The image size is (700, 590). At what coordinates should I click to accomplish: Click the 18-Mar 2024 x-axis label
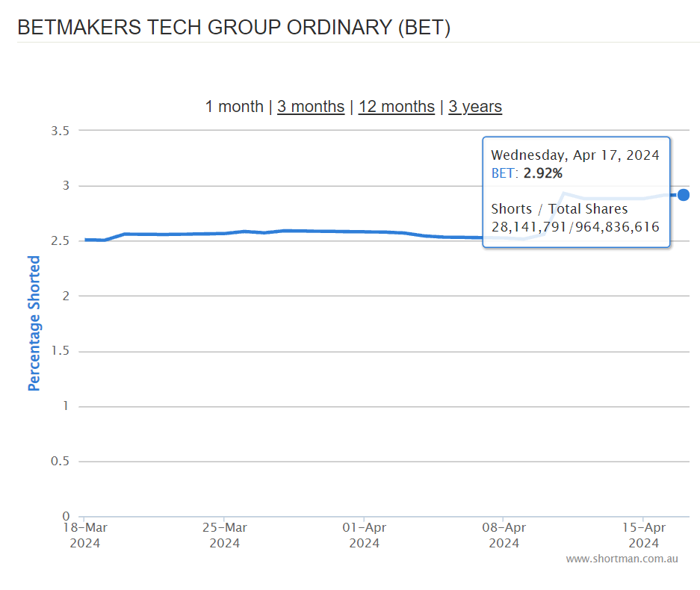[84, 535]
